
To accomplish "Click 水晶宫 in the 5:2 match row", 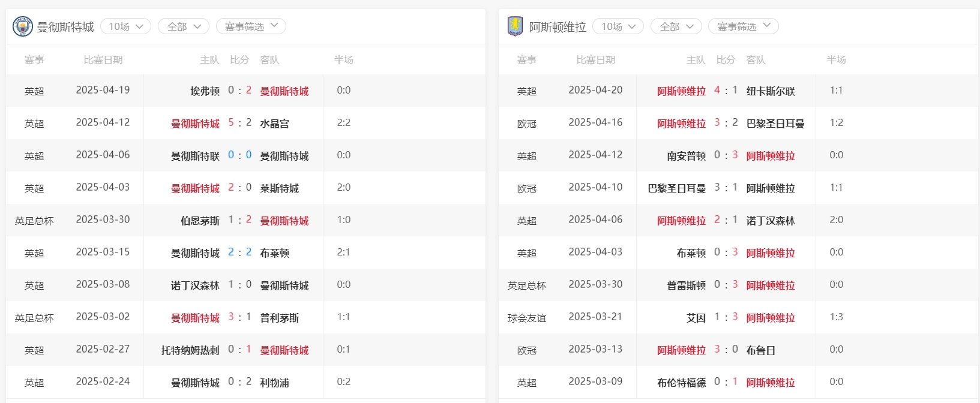I will (274, 124).
